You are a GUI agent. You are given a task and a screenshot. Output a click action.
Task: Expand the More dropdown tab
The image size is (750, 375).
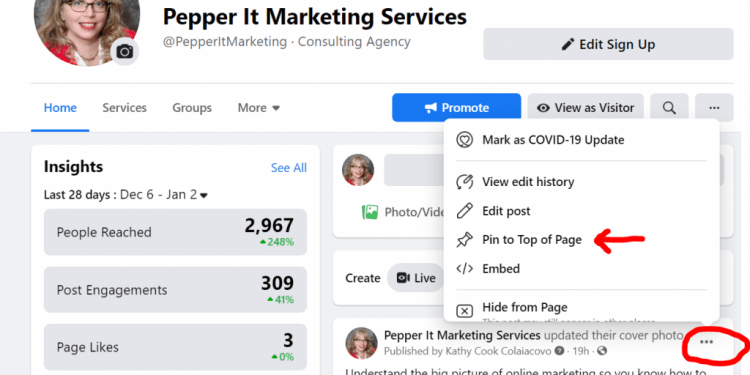(259, 108)
